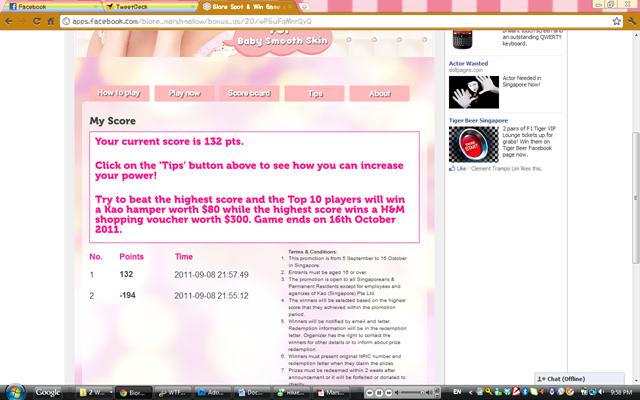
Task: Open the Chrome wrench settings menu
Action: click(632, 21)
